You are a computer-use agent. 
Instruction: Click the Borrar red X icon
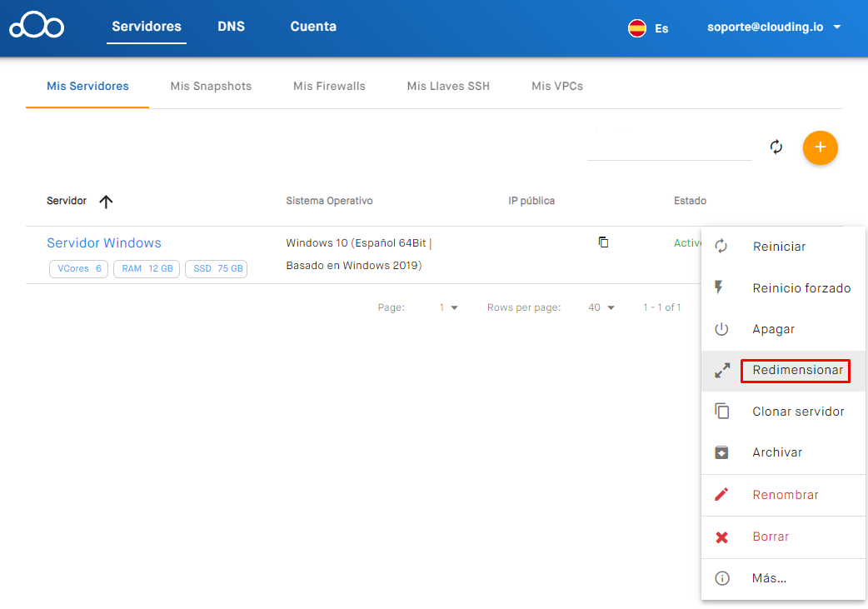point(721,537)
